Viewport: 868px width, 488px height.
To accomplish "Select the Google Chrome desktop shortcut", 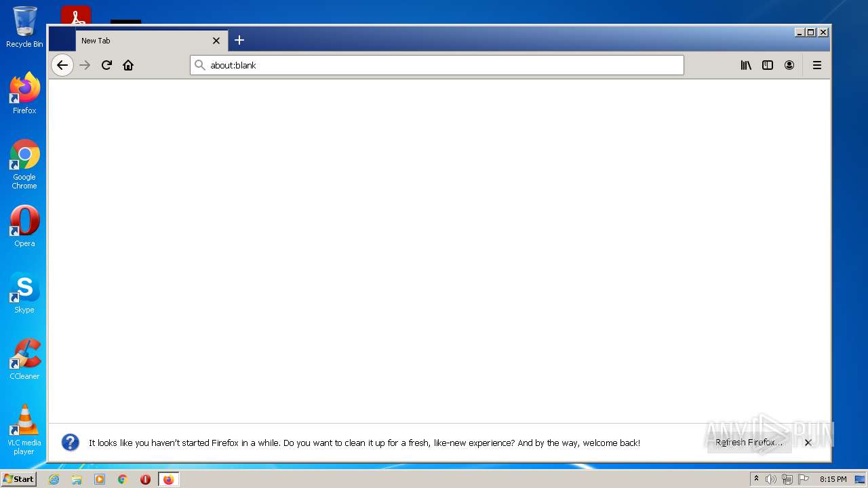I will pyautogui.click(x=24, y=164).
